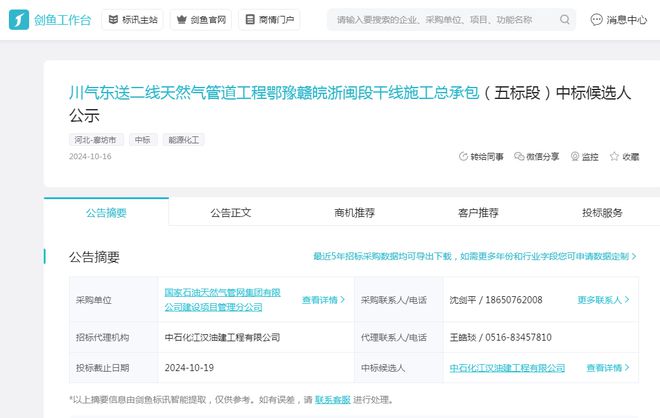Open 中石化江汉油建工程有限公司 winning candidate link
The image size is (660, 418).
(x=507, y=368)
